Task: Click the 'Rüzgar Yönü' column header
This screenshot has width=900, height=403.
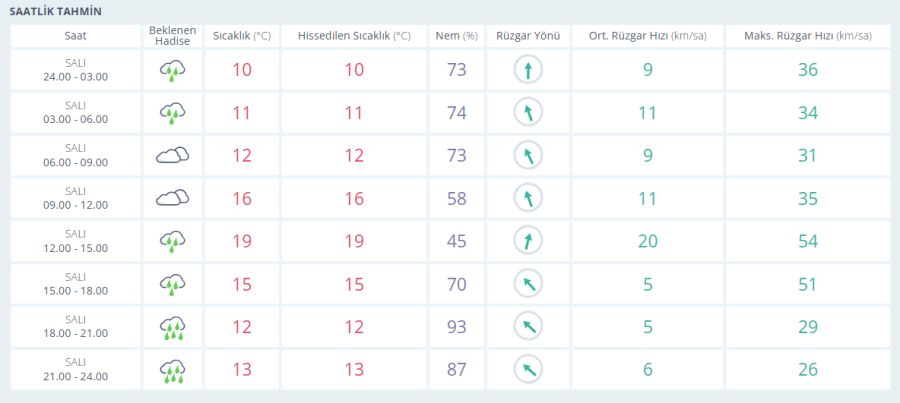Action: [x=527, y=36]
